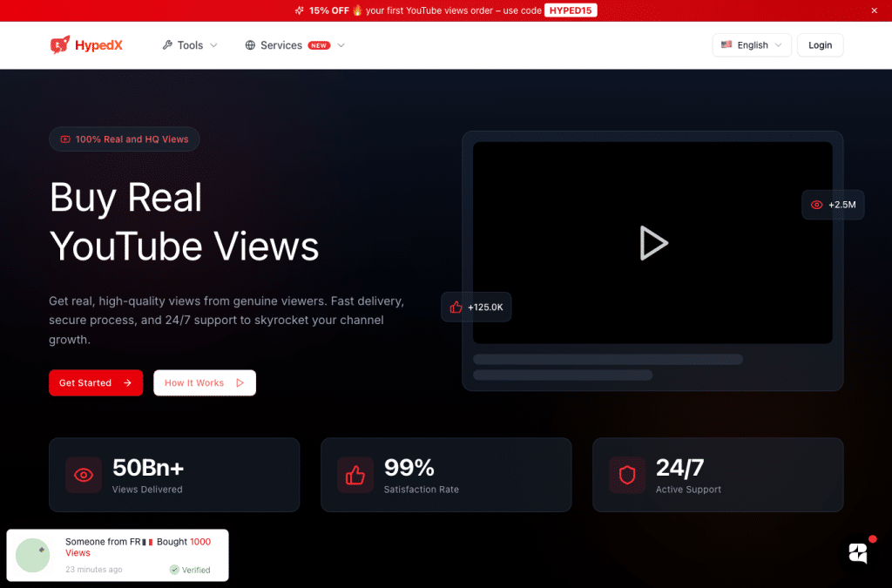Open the chat widget
Screen dimensions: 892x588
tap(858, 552)
